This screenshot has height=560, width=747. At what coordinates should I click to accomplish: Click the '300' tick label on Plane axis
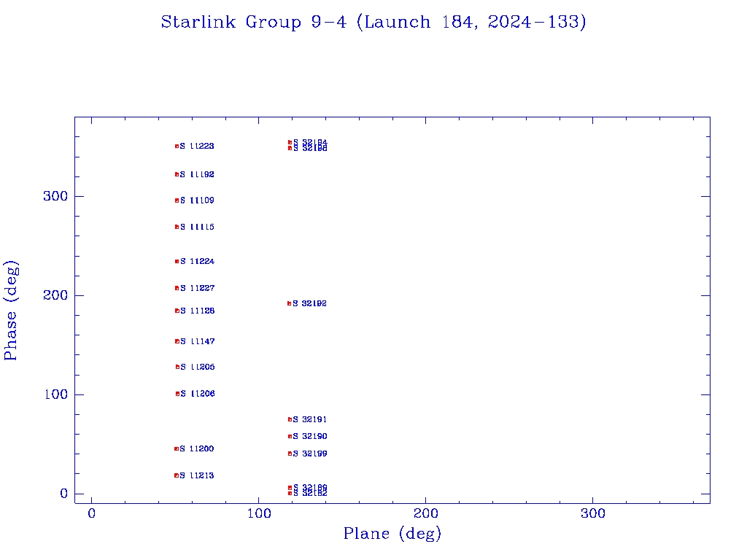[593, 513]
